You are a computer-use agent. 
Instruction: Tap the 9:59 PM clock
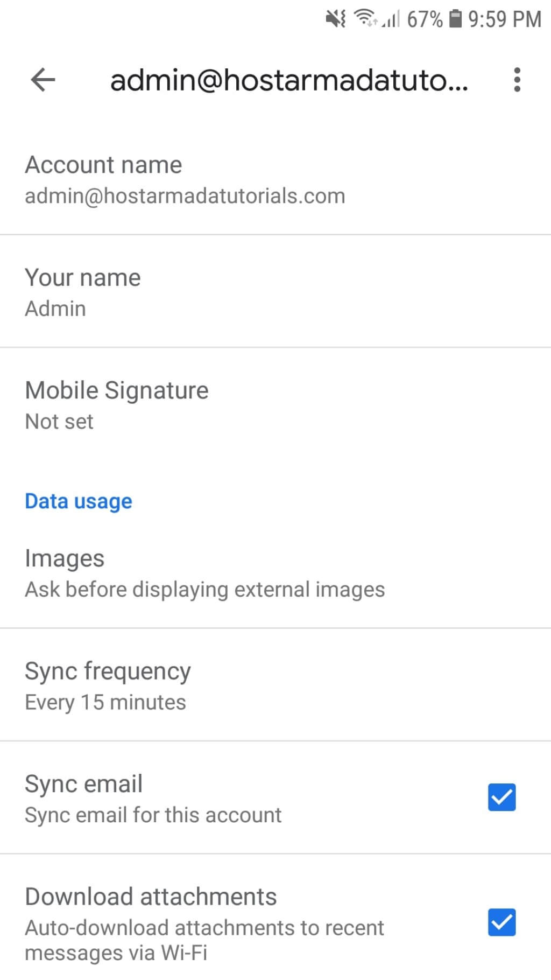point(504,19)
